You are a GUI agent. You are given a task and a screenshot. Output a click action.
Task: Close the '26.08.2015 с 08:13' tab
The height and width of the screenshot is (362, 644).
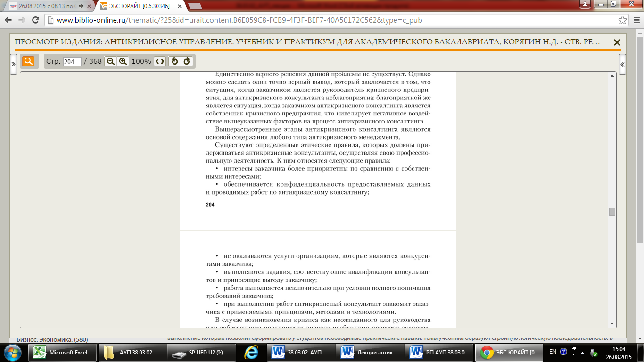tap(90, 6)
